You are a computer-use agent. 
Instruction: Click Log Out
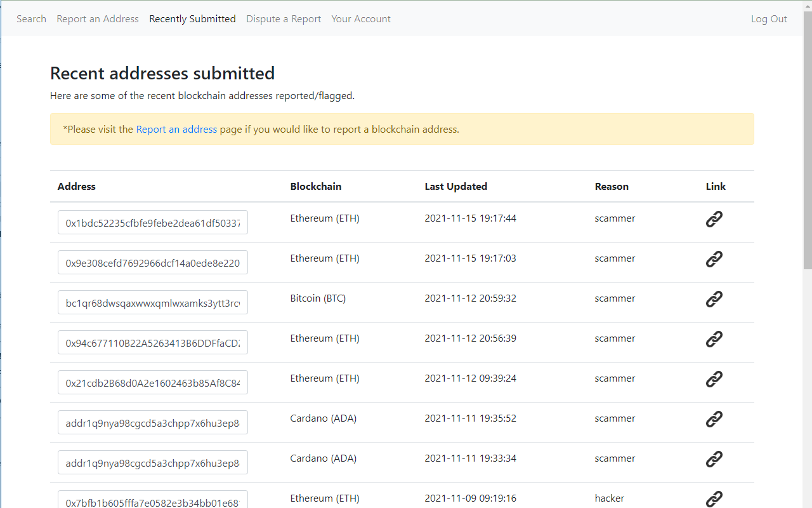[x=769, y=19]
